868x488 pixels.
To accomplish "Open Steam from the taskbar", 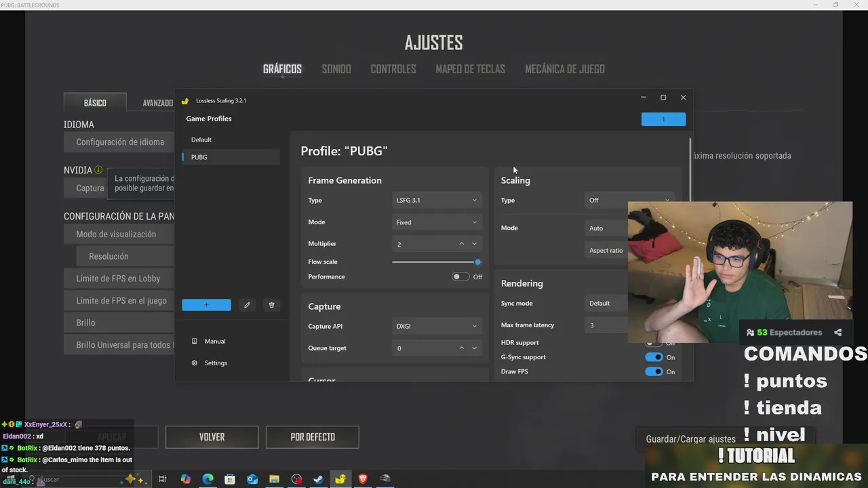I will tap(318, 479).
